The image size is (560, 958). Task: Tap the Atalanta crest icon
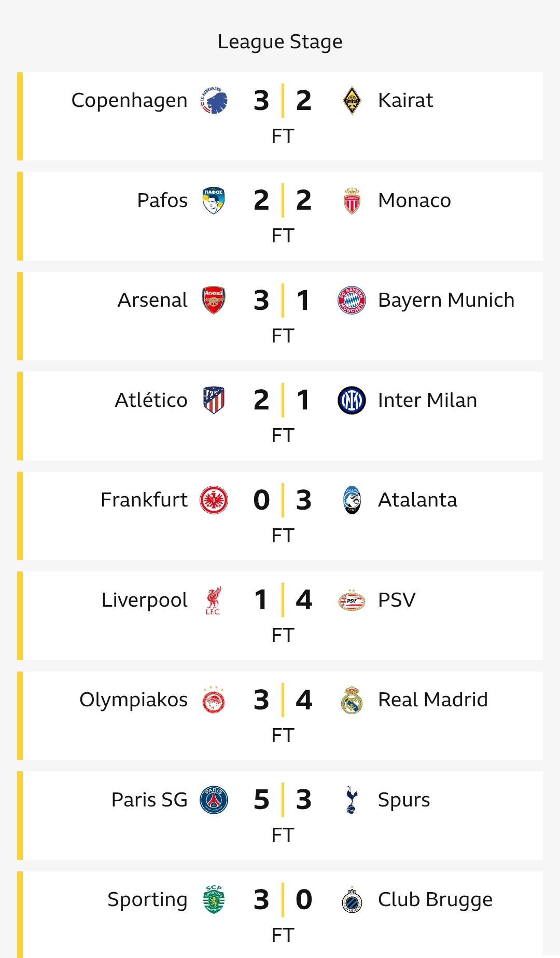(352, 500)
